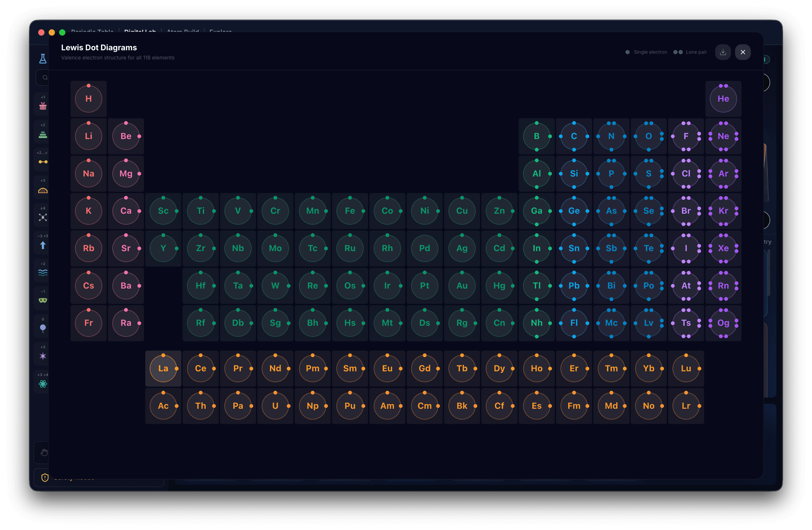This screenshot has height=530, width=812.
Task: Select the Carbon Lewis dot tile
Action: 574,136
